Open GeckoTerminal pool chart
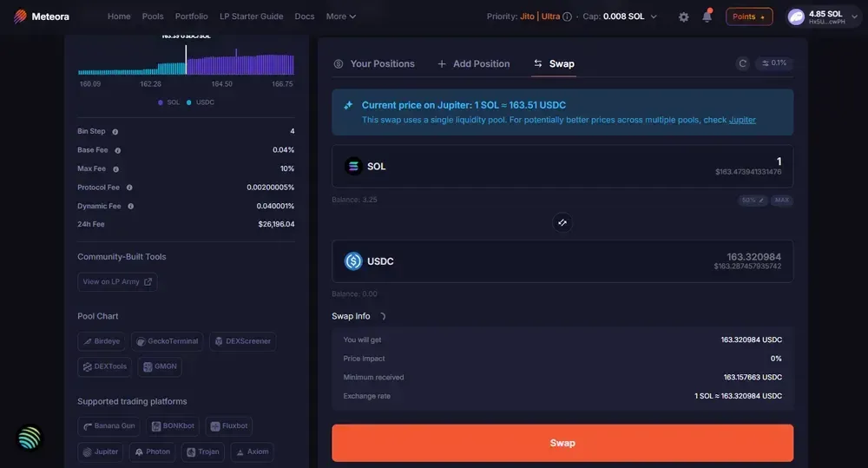Screen dimensions: 868x468 point(168,341)
